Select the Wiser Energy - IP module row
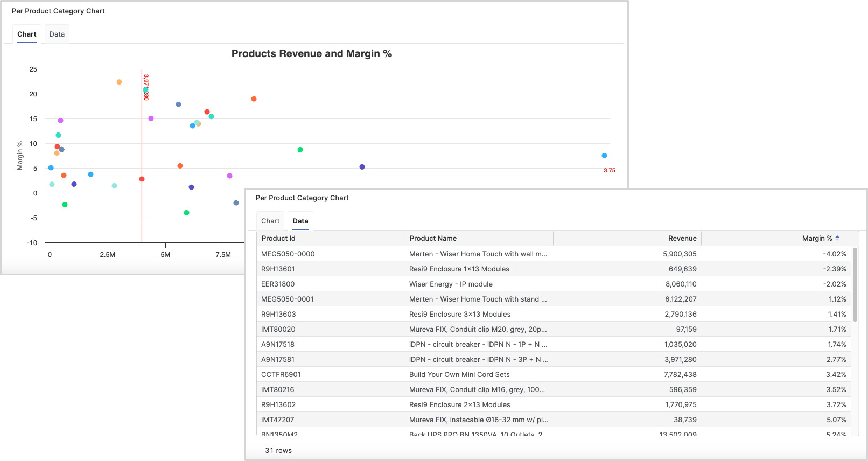The height and width of the screenshot is (461, 868). click(x=451, y=284)
